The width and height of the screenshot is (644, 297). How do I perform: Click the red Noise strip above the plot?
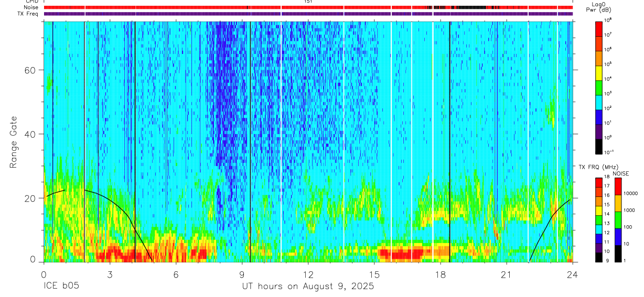tap(308, 7)
